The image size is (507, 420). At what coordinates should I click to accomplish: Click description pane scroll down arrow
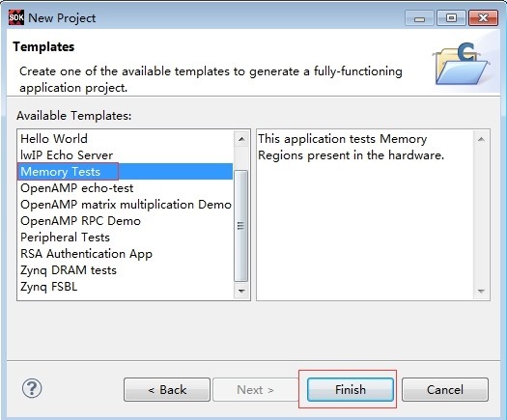click(481, 291)
